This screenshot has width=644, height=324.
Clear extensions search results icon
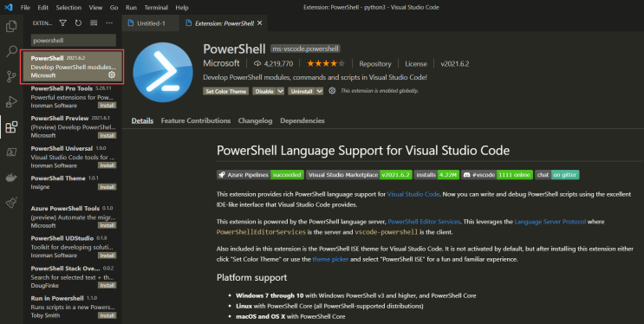[x=94, y=23]
